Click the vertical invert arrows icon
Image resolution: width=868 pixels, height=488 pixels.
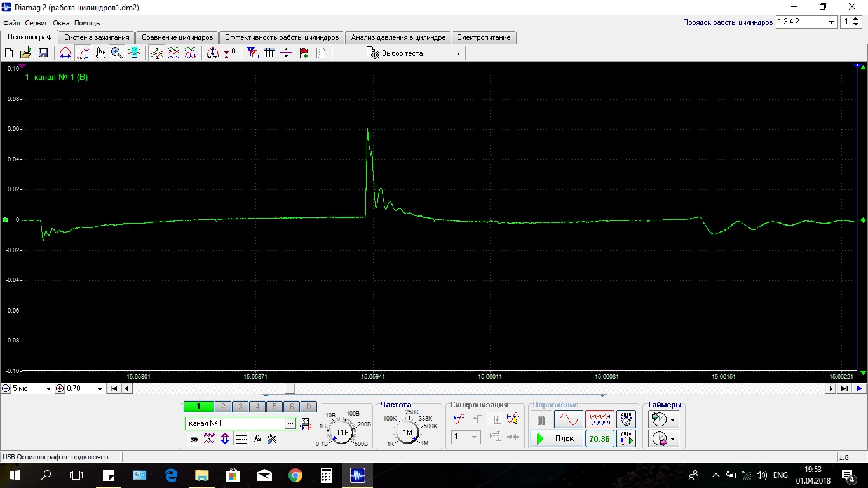coord(225,438)
